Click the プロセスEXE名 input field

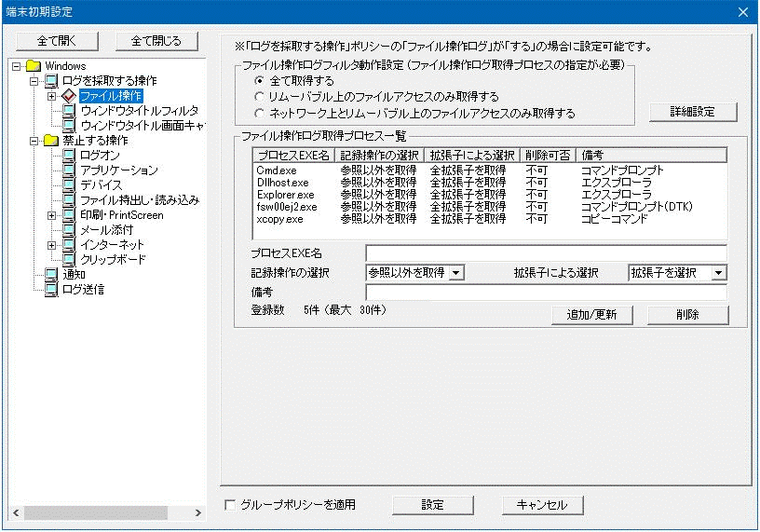pos(545,253)
